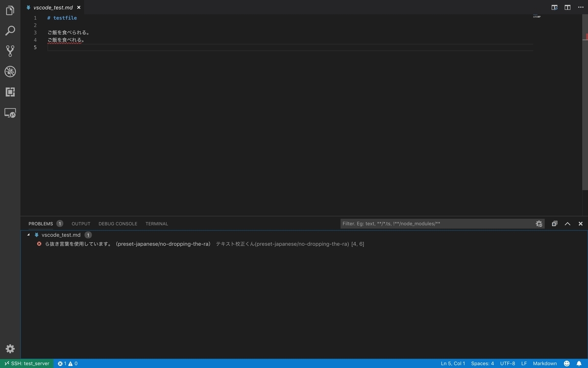
Task: Click the underlined 'ご飯を食べれる。' on line 4
Action: [x=66, y=40]
